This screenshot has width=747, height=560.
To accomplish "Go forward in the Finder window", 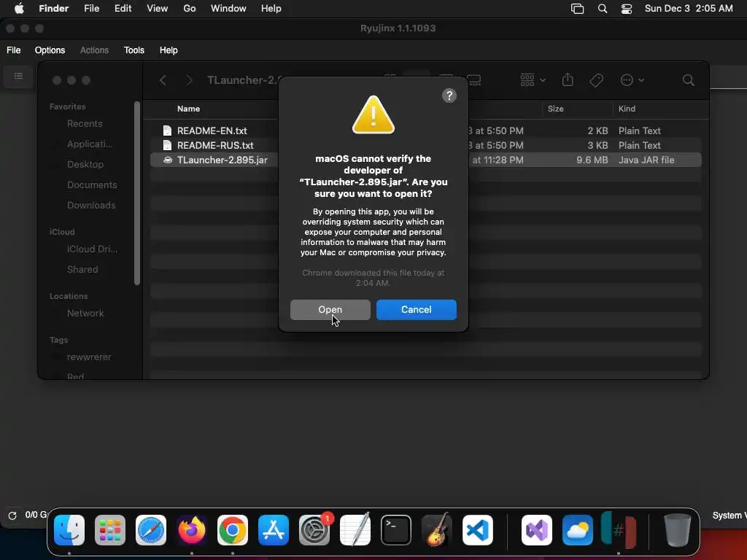I will click(189, 80).
